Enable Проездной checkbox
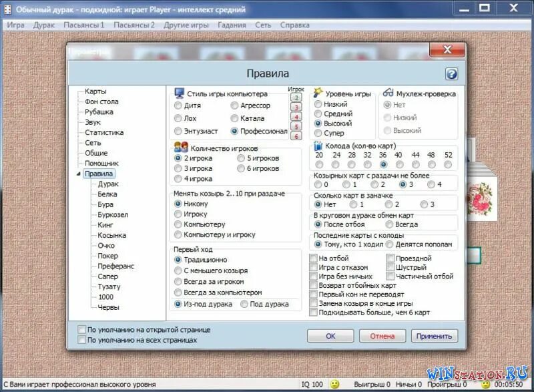The height and width of the screenshot is (392, 534). coord(409,258)
